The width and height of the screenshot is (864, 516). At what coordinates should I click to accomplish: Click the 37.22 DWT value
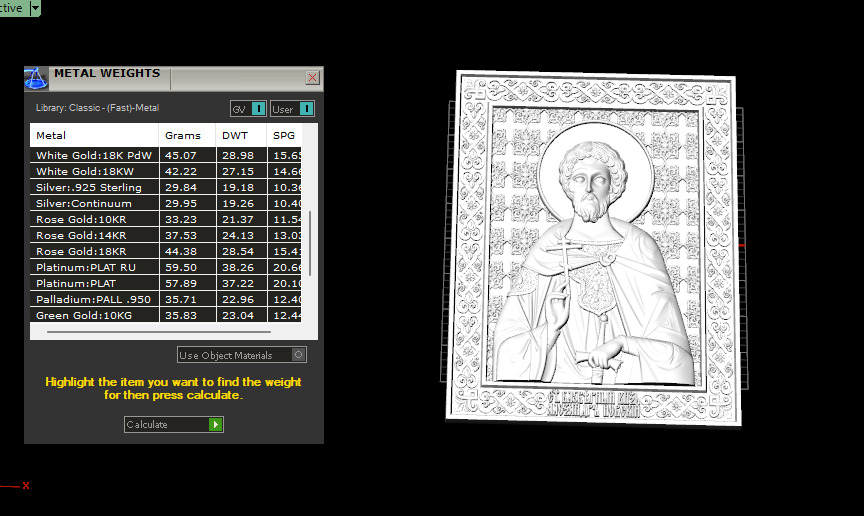pos(238,283)
